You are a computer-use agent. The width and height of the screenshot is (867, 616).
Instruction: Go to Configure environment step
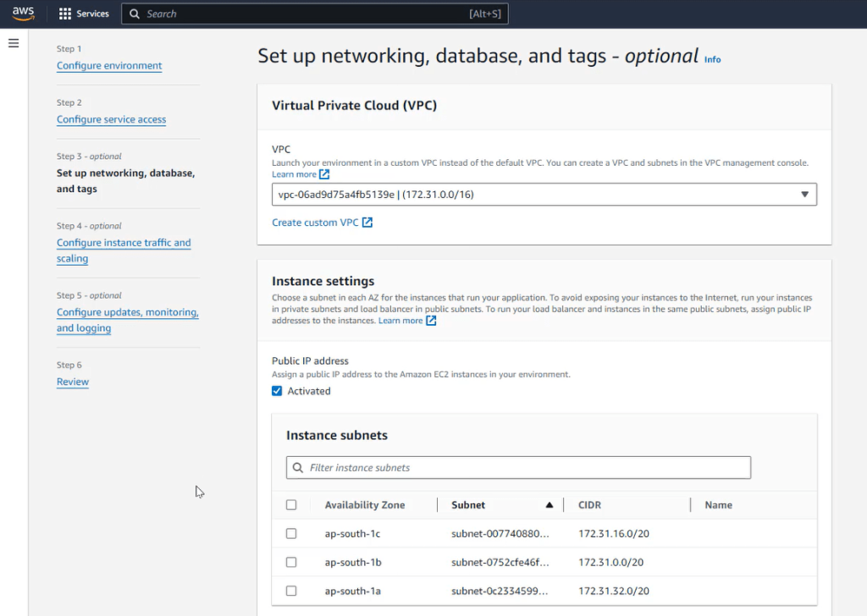(x=109, y=66)
